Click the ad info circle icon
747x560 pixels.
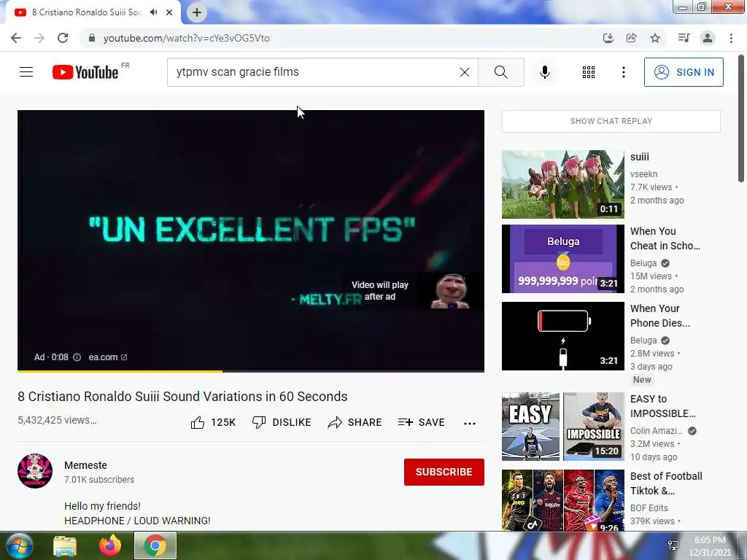(x=77, y=357)
